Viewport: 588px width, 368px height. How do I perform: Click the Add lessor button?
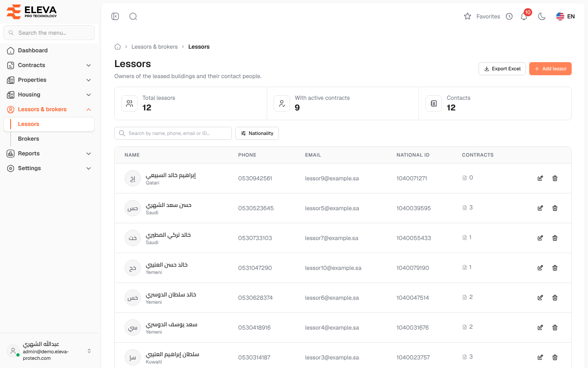point(550,69)
